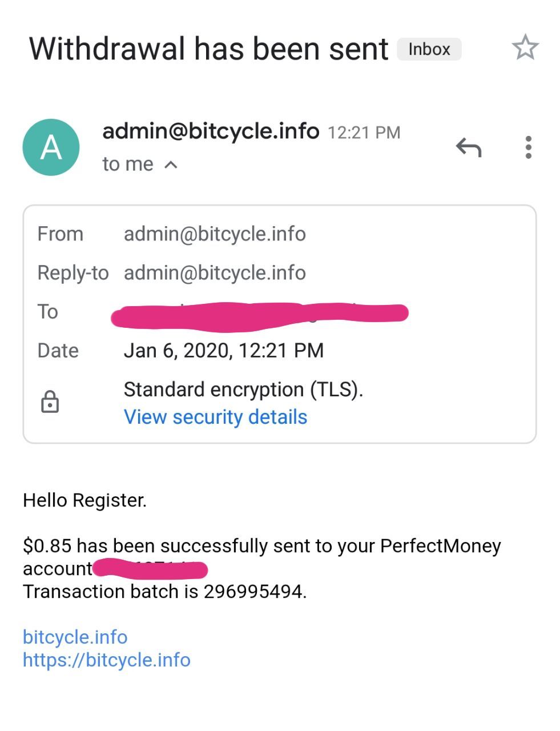The width and height of the screenshot is (560, 731).
Task: Open View security details link
Action: [x=215, y=417]
